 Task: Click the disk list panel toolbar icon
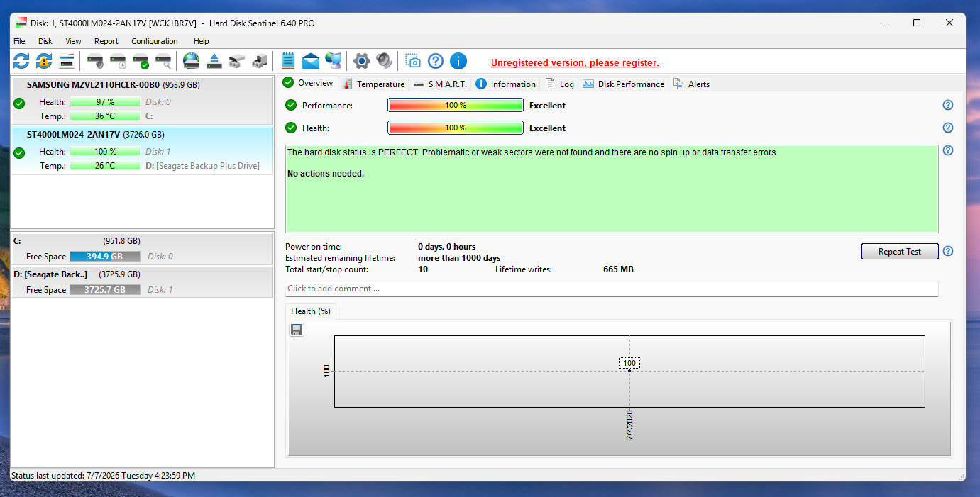point(67,61)
